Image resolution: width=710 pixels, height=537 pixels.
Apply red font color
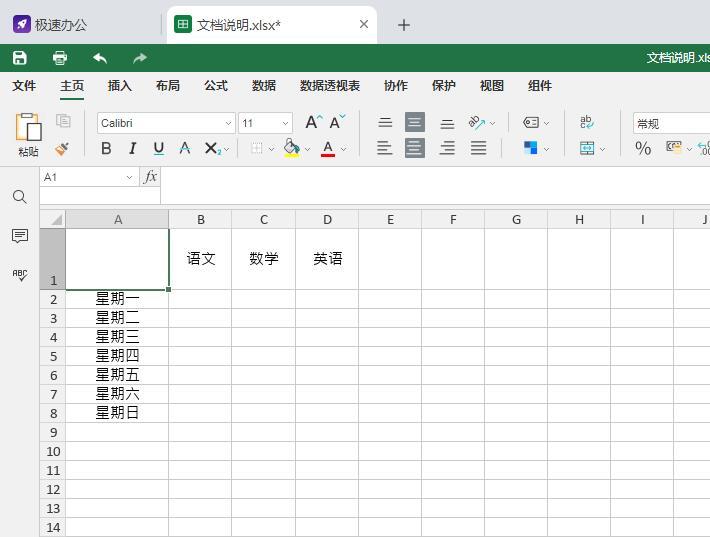click(328, 148)
